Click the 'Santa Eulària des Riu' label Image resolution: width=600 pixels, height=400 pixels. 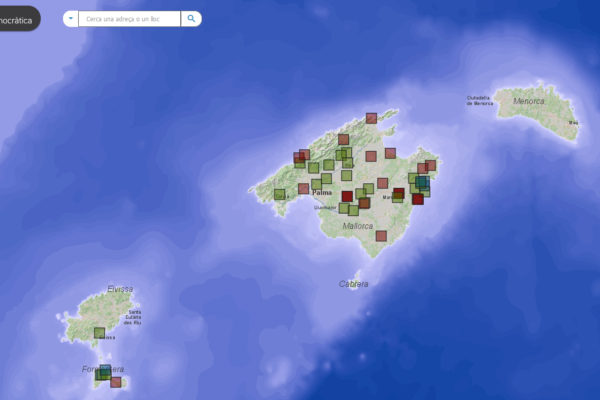[132, 317]
